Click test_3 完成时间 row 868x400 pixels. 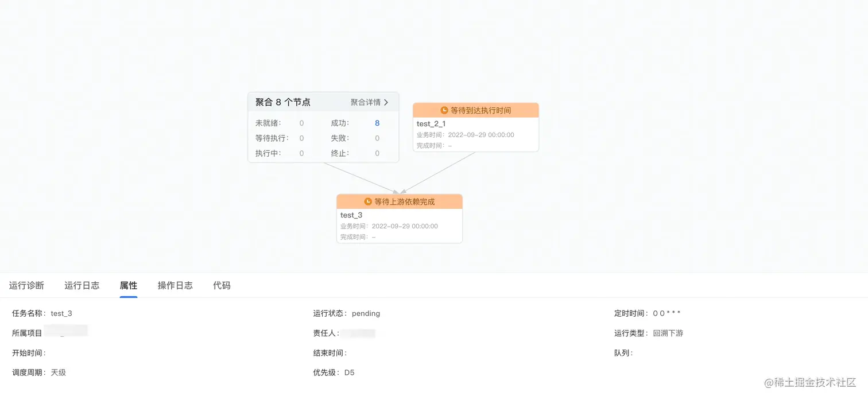click(x=358, y=237)
